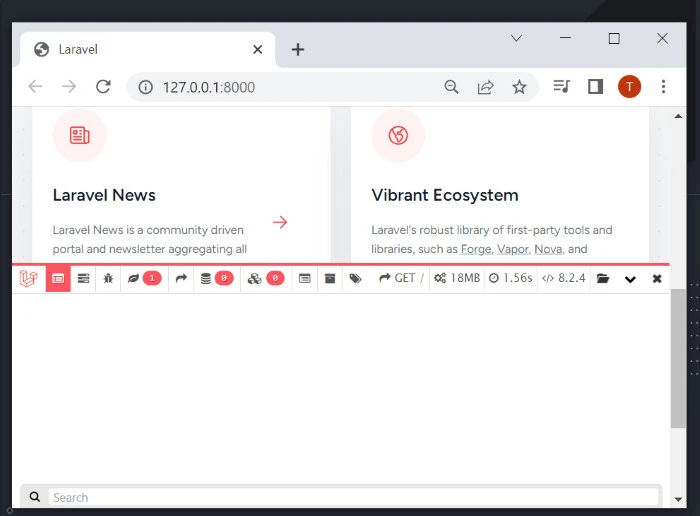
Task: Open the tab search dropdown chevron
Action: [x=517, y=39]
